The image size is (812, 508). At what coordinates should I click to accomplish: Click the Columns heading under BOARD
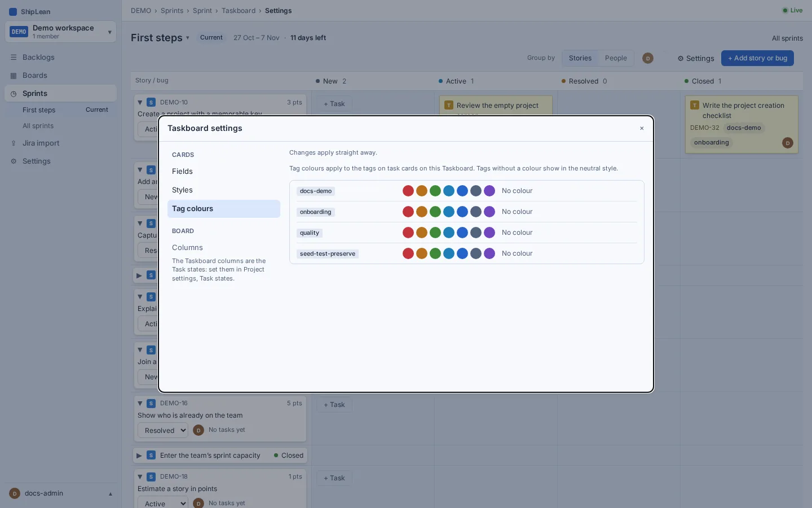(187, 248)
